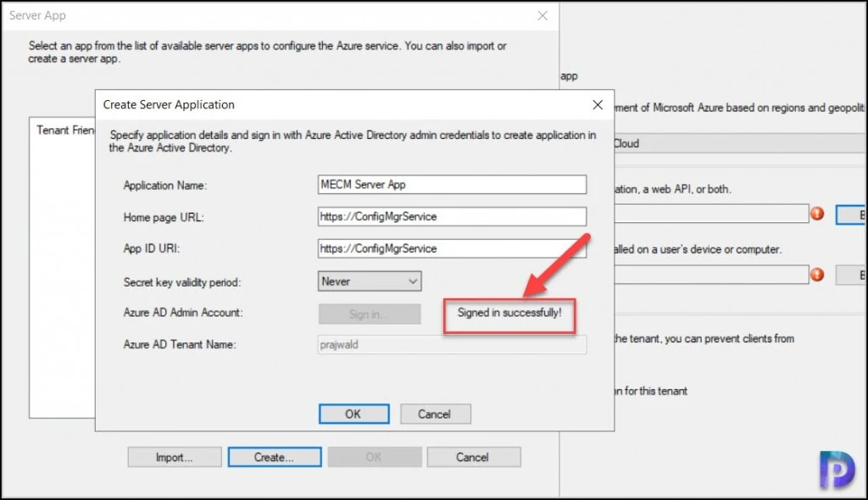This screenshot has width=868, height=500.
Task: Click the greyed-out Sign in button
Action: pyautogui.click(x=370, y=314)
